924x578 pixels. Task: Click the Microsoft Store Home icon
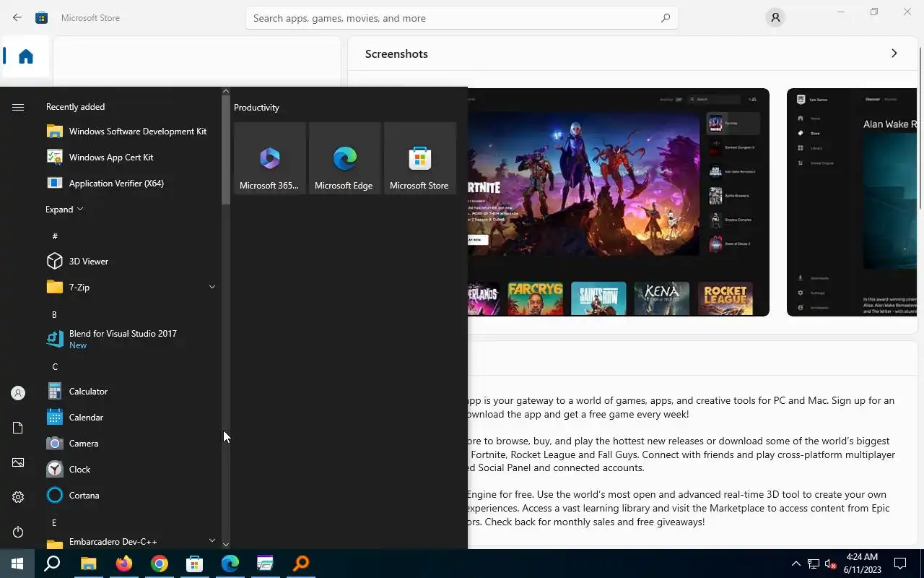pos(26,56)
